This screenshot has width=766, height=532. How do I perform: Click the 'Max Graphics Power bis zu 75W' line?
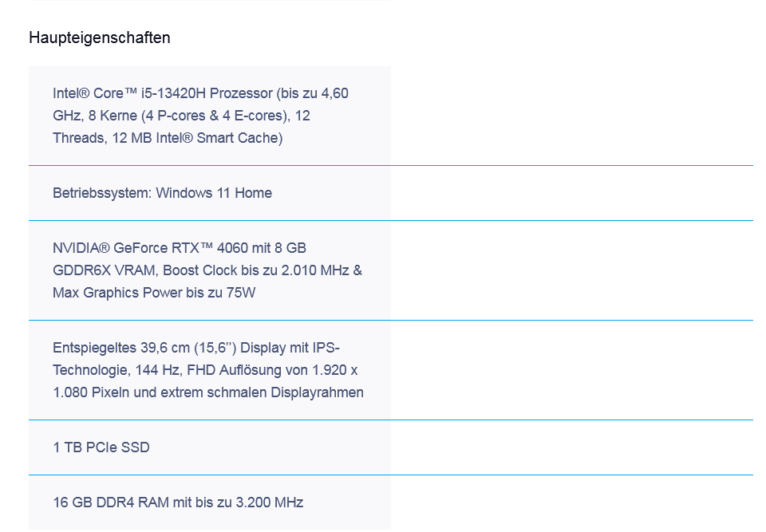coord(154,293)
